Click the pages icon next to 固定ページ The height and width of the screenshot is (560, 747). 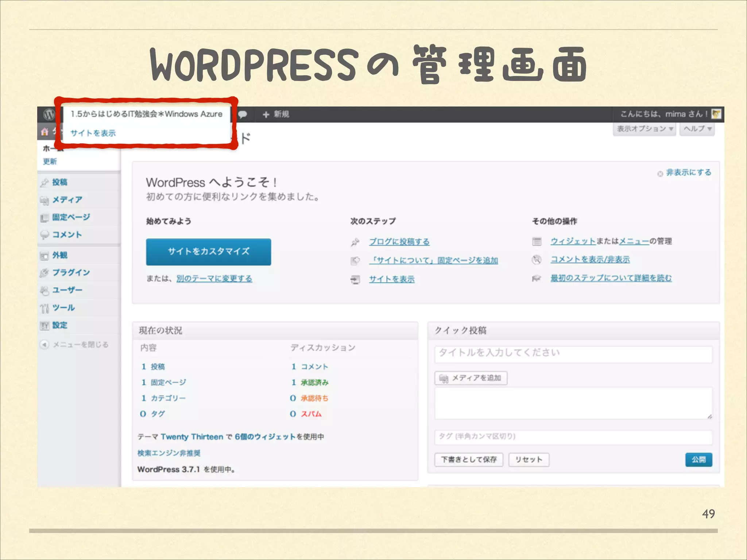(x=44, y=218)
